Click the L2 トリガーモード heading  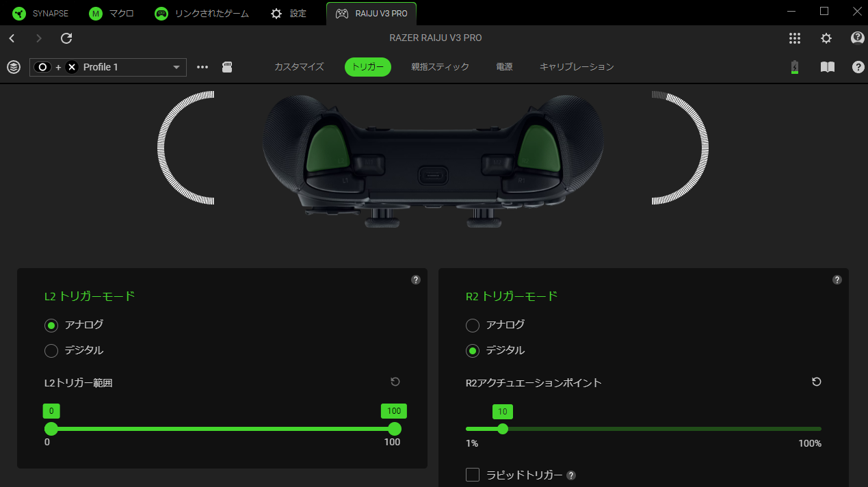(90, 296)
